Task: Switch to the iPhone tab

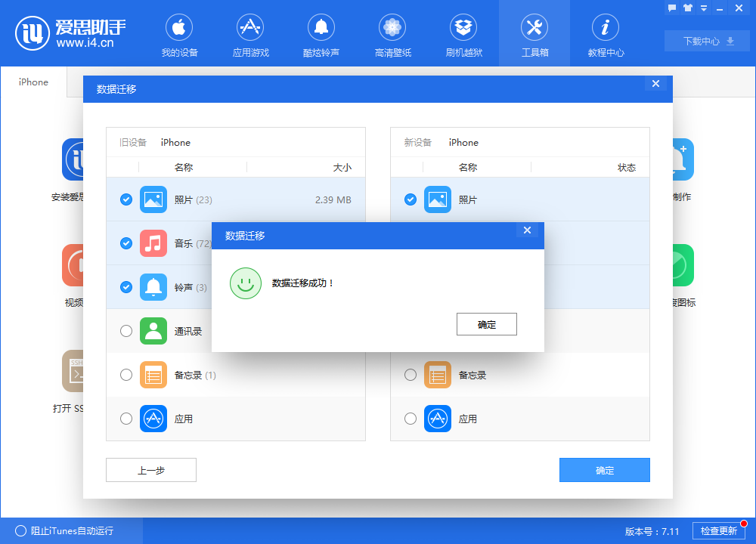Action: pos(33,82)
